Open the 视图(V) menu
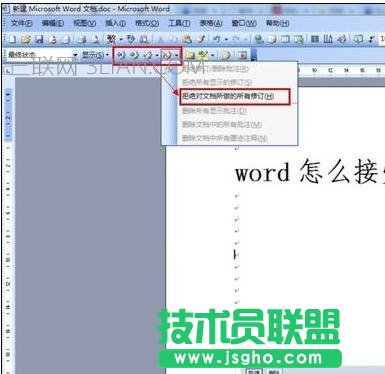The width and height of the screenshot is (385, 374). pyautogui.click(x=84, y=23)
